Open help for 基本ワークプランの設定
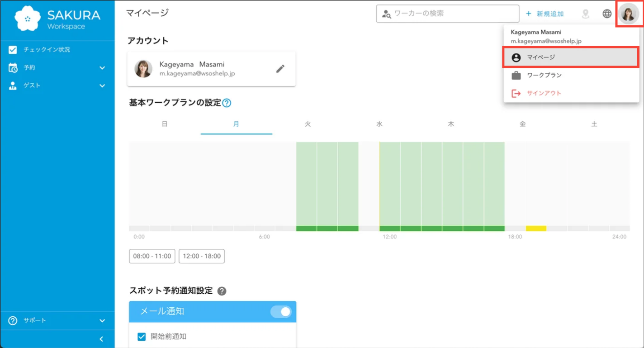This screenshot has width=644, height=348. [227, 103]
